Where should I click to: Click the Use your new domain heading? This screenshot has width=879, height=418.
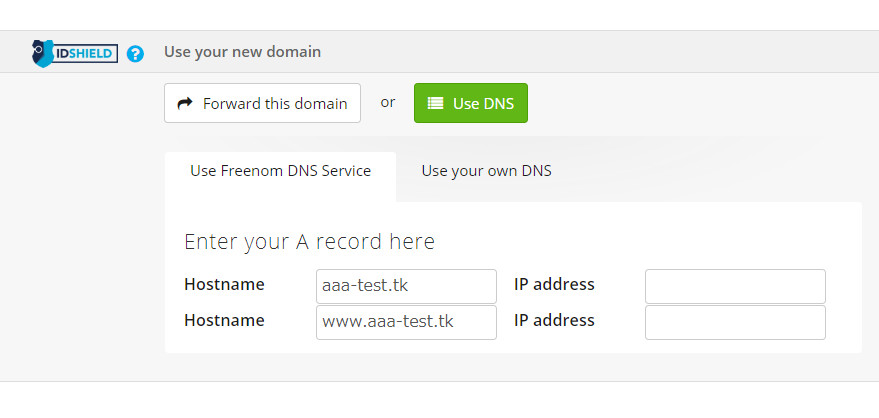tap(243, 51)
